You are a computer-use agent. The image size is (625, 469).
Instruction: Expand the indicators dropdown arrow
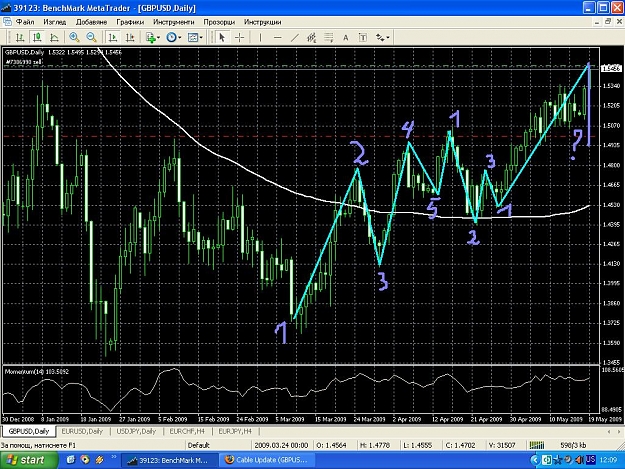tap(159, 38)
